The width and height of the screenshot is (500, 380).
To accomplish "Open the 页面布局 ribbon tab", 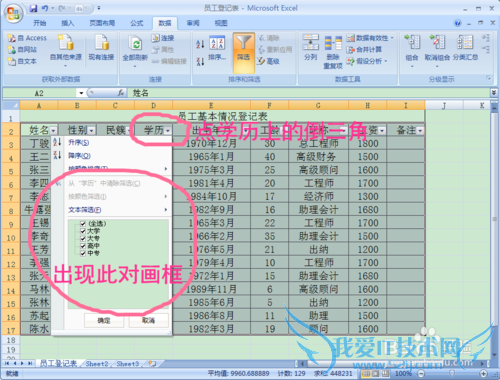I will [x=102, y=23].
